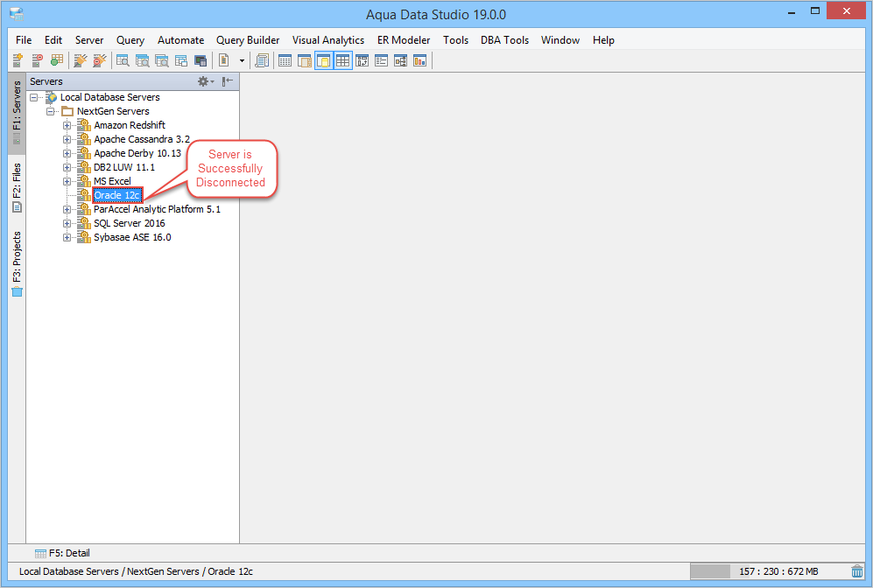Expand the MS Excel server node

(67, 181)
